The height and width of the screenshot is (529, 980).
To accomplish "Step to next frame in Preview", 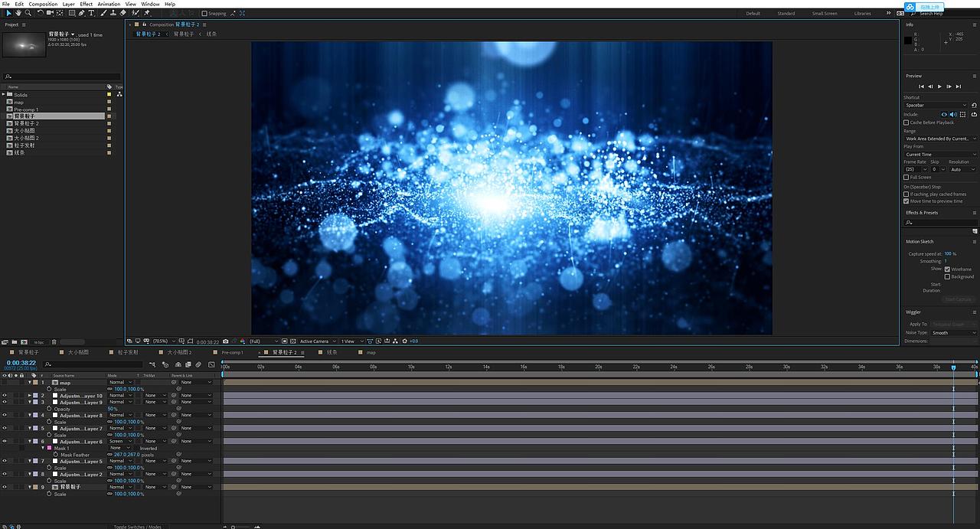I will pos(949,87).
